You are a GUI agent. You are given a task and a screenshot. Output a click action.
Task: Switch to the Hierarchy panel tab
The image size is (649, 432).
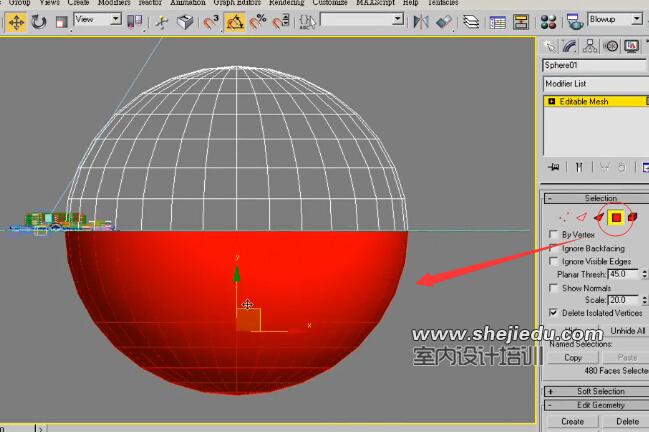click(x=590, y=46)
